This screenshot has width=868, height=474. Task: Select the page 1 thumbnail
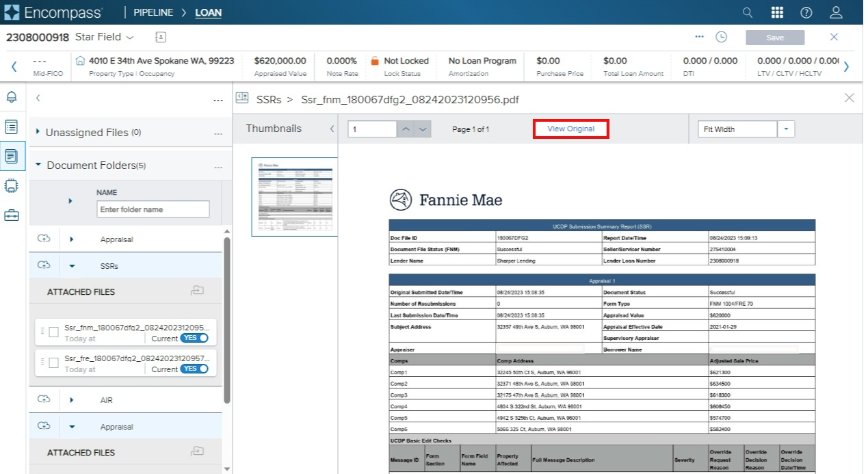[294, 197]
